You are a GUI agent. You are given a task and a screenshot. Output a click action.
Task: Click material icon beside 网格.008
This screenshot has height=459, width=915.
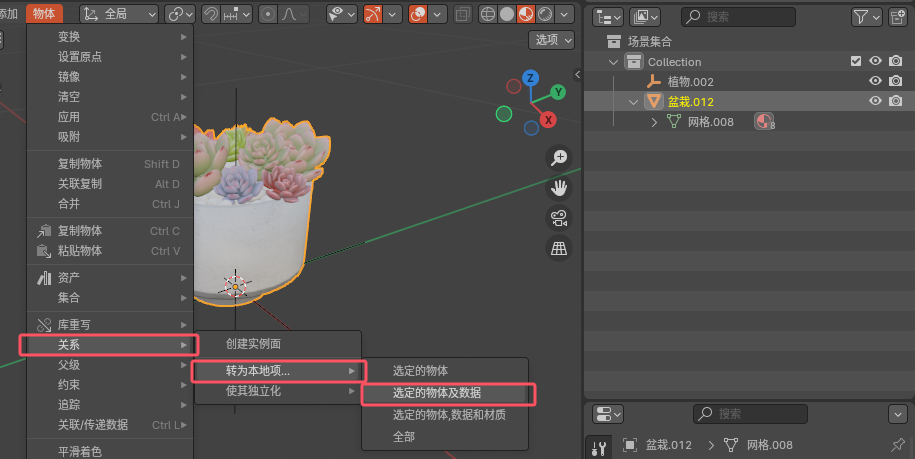[764, 122]
